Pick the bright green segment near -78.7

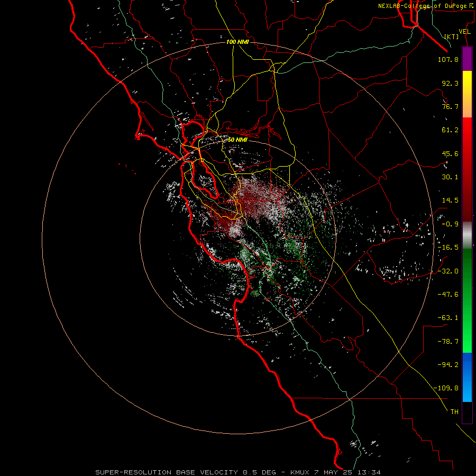467,342
